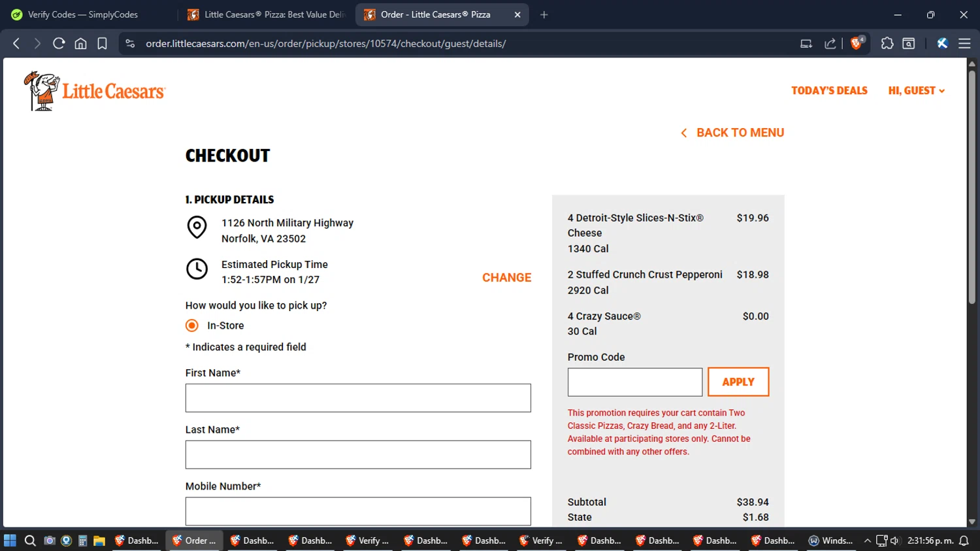Open a new browser tab

(544, 14)
